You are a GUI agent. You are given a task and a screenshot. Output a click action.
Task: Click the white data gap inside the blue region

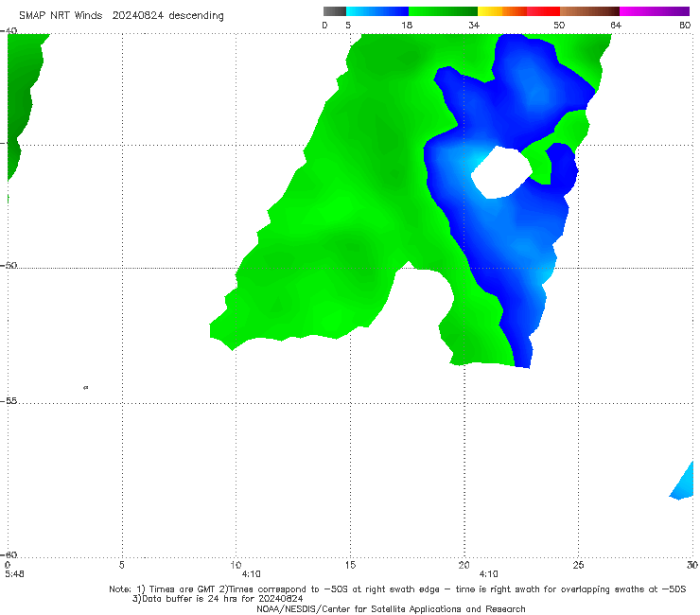point(501,172)
